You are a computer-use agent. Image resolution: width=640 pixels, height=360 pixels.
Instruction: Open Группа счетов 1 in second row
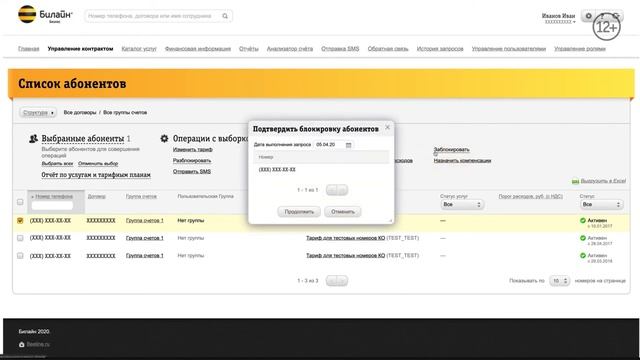pyautogui.click(x=144, y=238)
